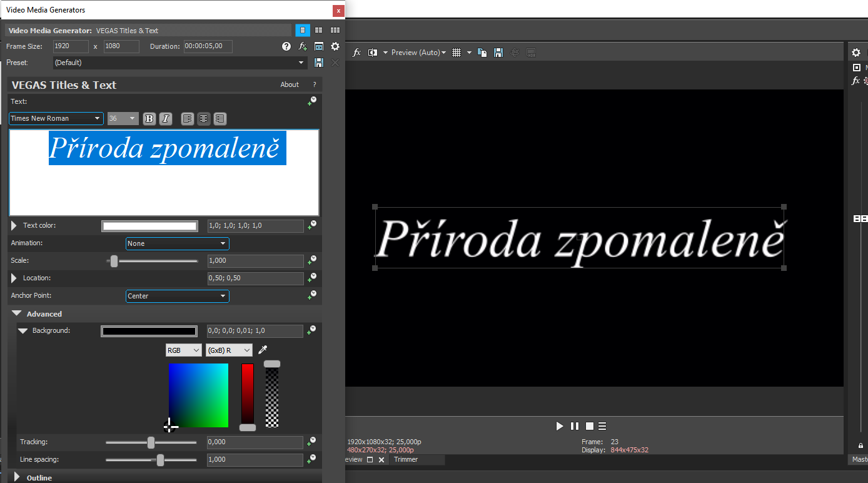The height and width of the screenshot is (483, 868).
Task: Apply italic formatting to the text
Action: tap(165, 118)
